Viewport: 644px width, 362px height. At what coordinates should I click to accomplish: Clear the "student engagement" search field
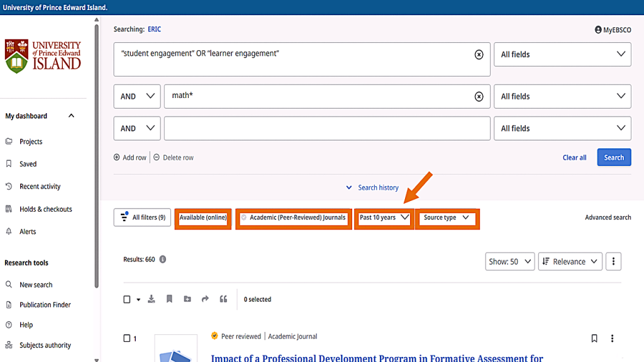click(479, 55)
